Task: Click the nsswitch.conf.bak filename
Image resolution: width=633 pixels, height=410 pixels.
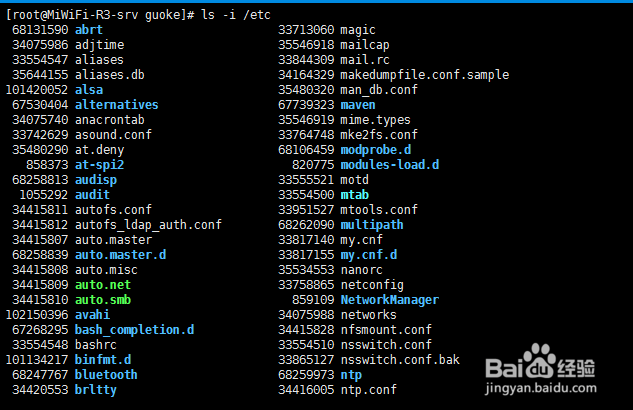Action: pyautogui.click(x=400, y=360)
